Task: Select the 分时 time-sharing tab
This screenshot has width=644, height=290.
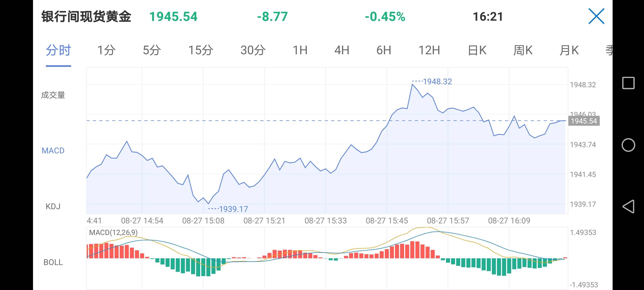Action: click(58, 50)
